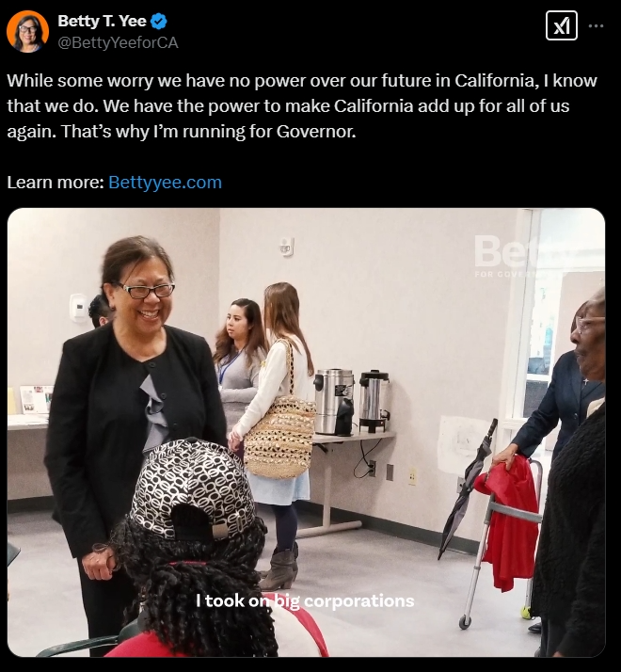Click the tweet text about running for Governor
Screen dimensions: 621x672
pos(302,105)
